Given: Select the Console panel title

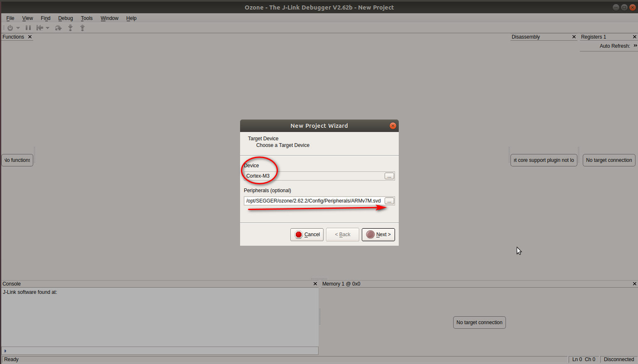Looking at the screenshot, I should coord(12,284).
